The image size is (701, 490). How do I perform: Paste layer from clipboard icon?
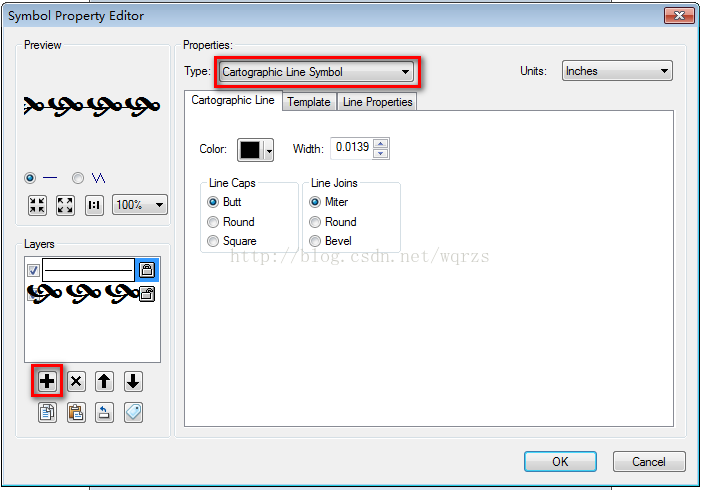(x=76, y=412)
